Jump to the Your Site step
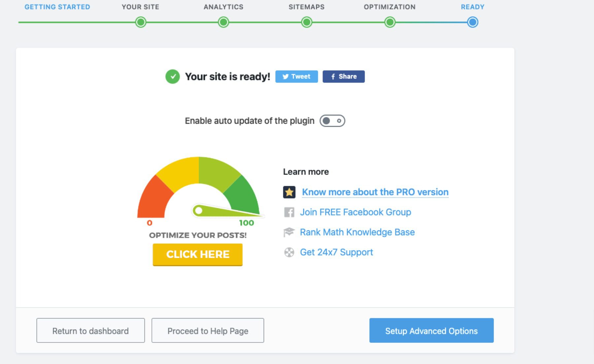The image size is (594, 364). 141,22
